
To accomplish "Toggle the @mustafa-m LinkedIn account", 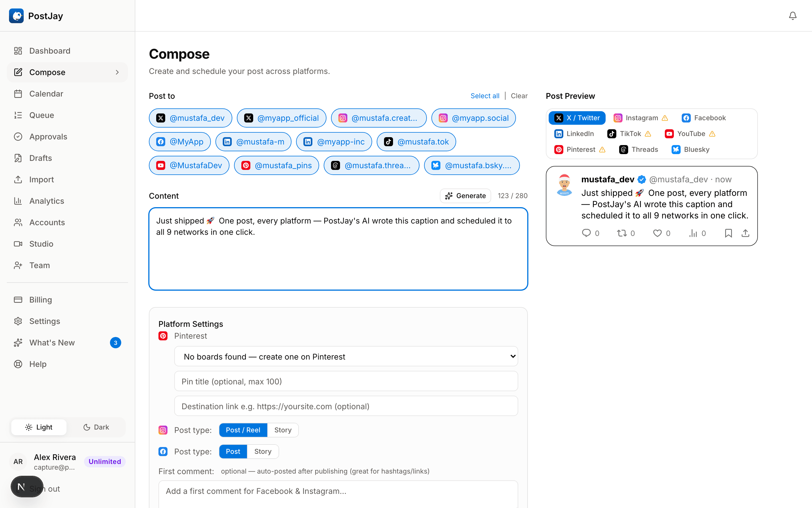I will tap(253, 142).
